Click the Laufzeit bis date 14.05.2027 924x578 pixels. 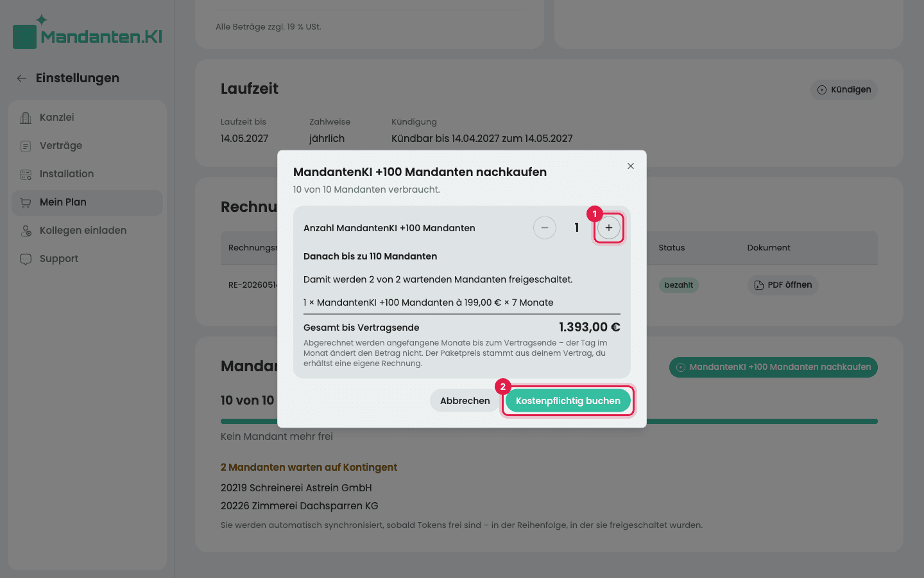[x=244, y=139]
